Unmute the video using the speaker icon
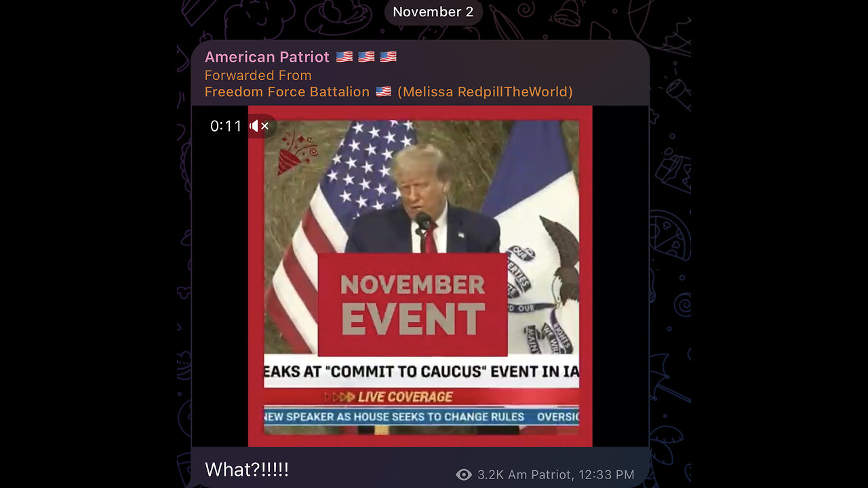The image size is (868, 488). click(260, 126)
